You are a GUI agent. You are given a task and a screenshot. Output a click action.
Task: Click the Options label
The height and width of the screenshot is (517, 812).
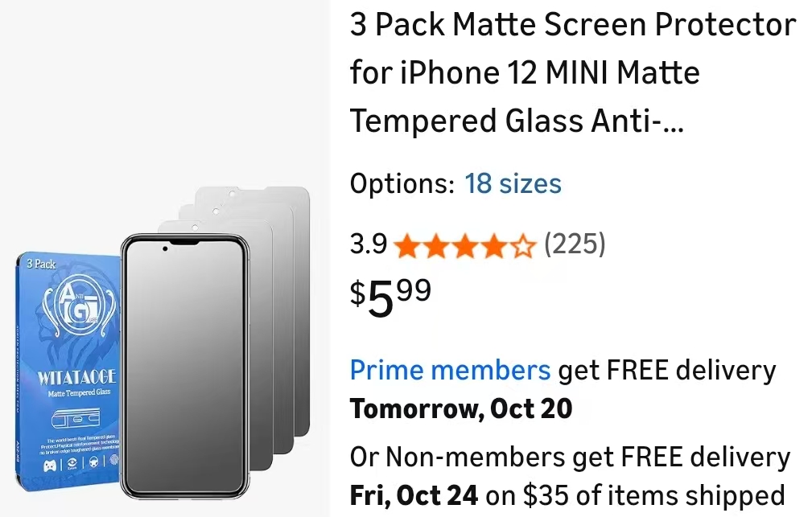tap(402, 184)
